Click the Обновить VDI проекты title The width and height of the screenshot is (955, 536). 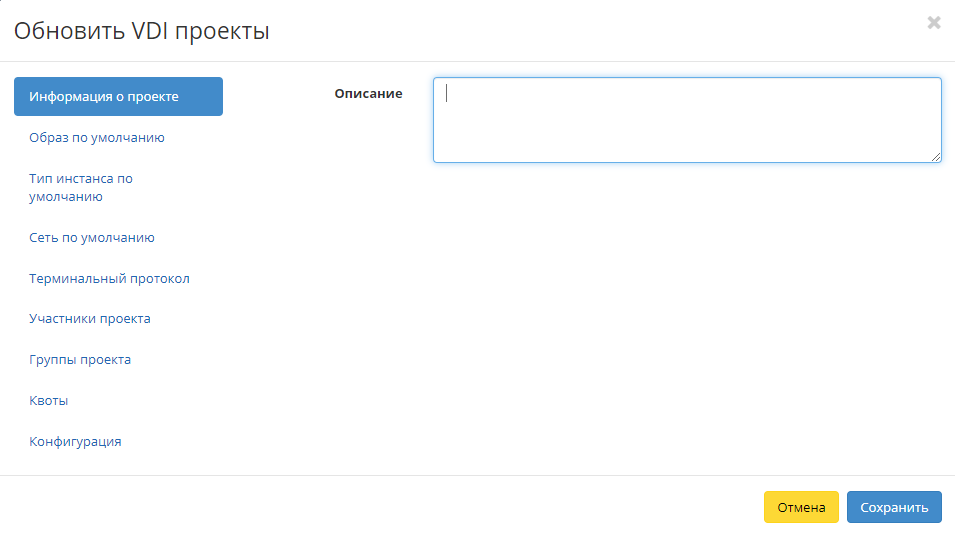tap(142, 30)
